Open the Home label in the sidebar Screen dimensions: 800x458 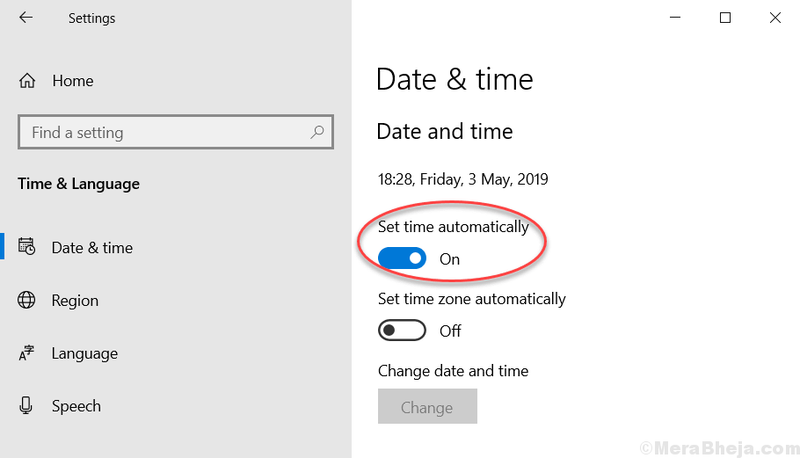pyautogui.click(x=73, y=81)
